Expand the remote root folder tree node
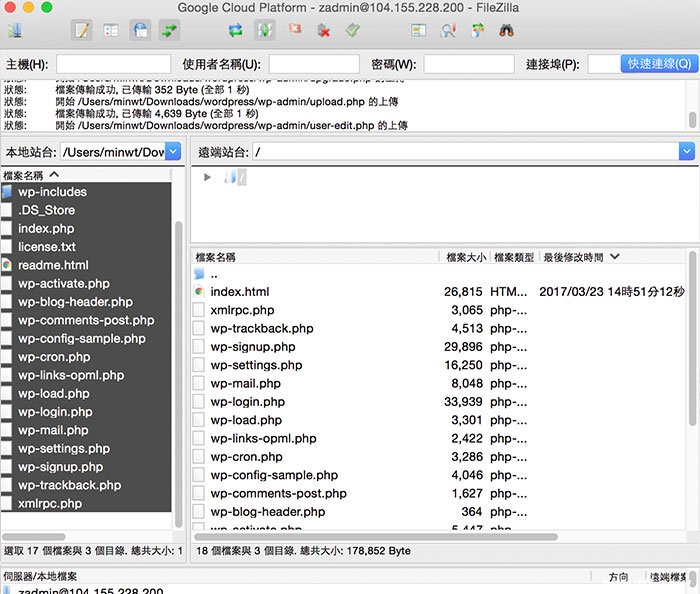700x594 pixels. pyautogui.click(x=207, y=177)
